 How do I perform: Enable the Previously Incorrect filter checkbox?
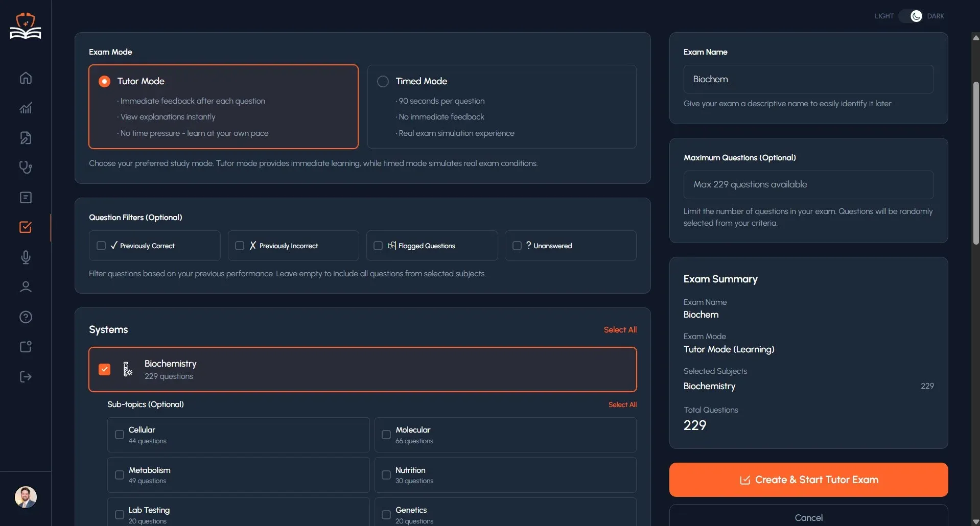pyautogui.click(x=239, y=246)
